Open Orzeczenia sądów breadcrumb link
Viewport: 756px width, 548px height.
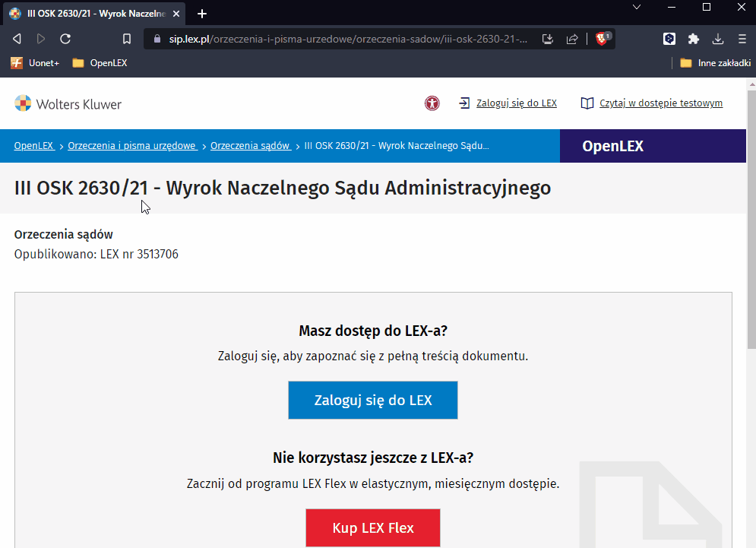coord(250,146)
